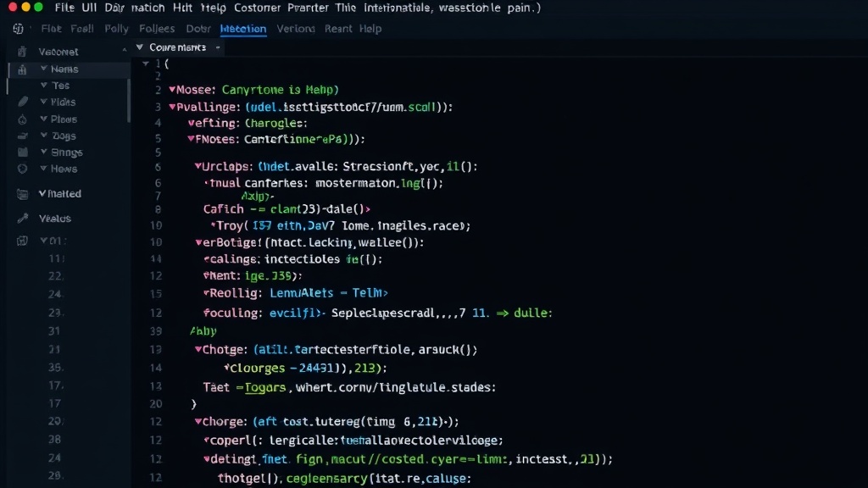
Task: Click the icon left of Flut tab
Action: click(x=19, y=29)
